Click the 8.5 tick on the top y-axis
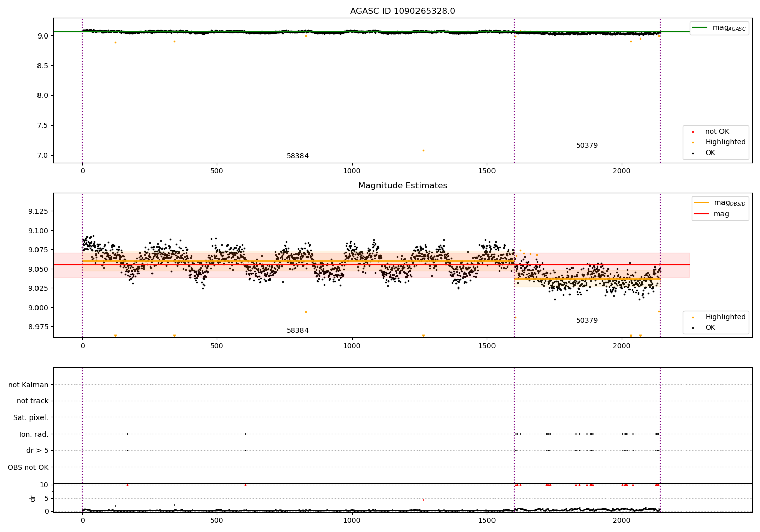The height and width of the screenshot is (532, 760). click(x=42, y=66)
